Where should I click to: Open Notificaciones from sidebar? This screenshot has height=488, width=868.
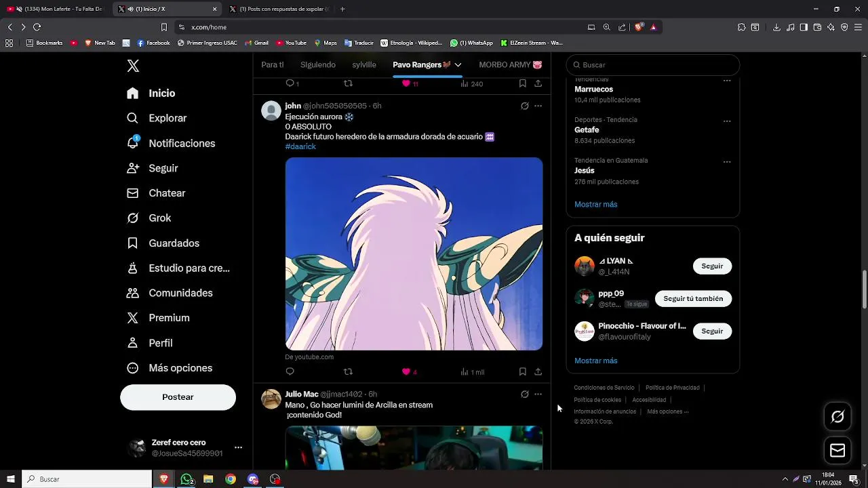click(171, 143)
